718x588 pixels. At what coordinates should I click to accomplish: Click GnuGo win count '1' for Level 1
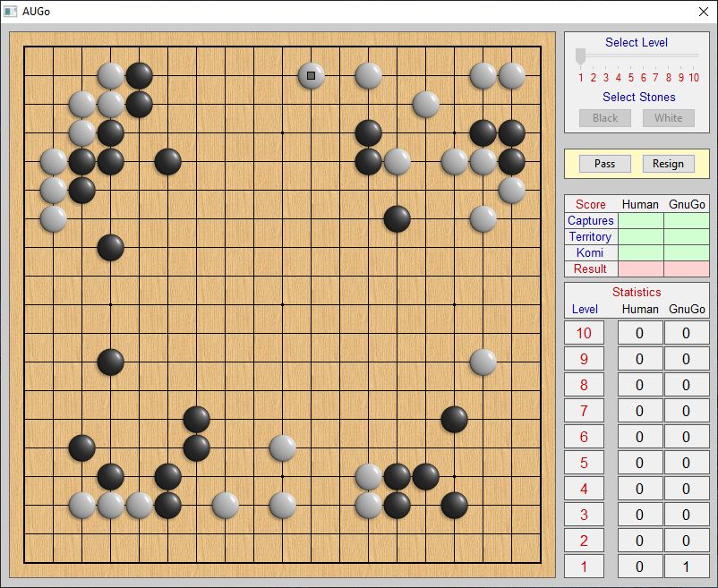click(686, 567)
